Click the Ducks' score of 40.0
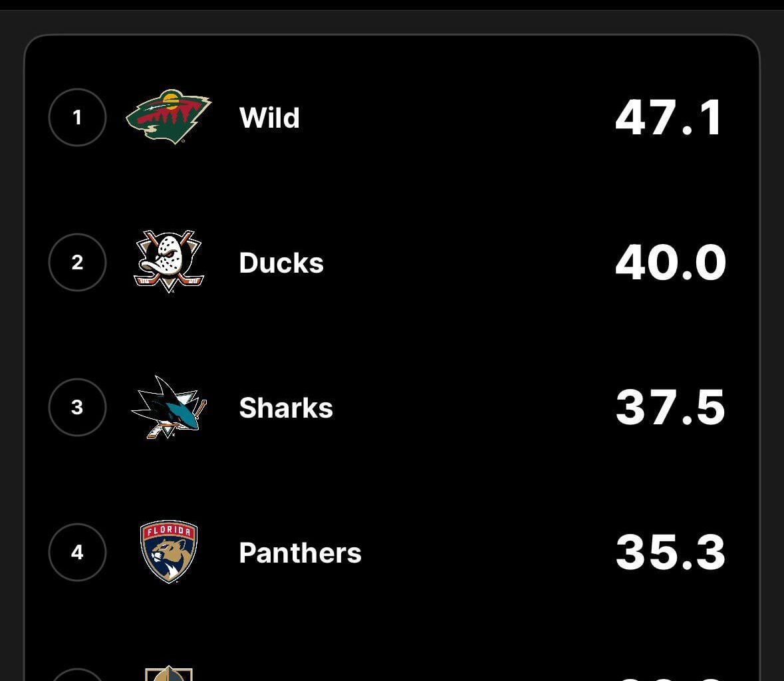The image size is (784, 681). coord(670,262)
